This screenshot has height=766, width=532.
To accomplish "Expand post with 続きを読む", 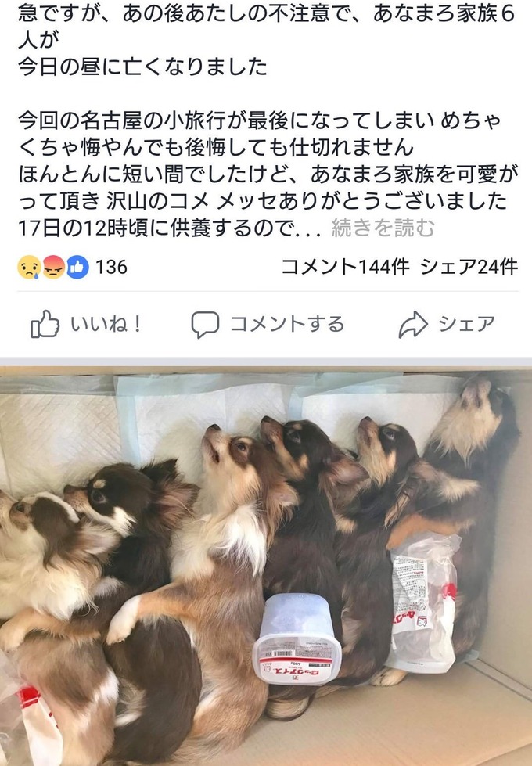I will [383, 228].
